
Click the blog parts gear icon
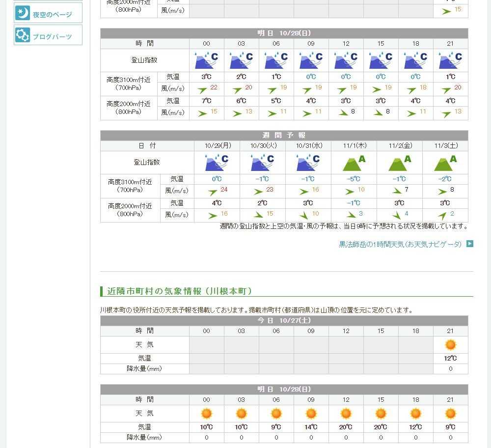pyautogui.click(x=23, y=35)
